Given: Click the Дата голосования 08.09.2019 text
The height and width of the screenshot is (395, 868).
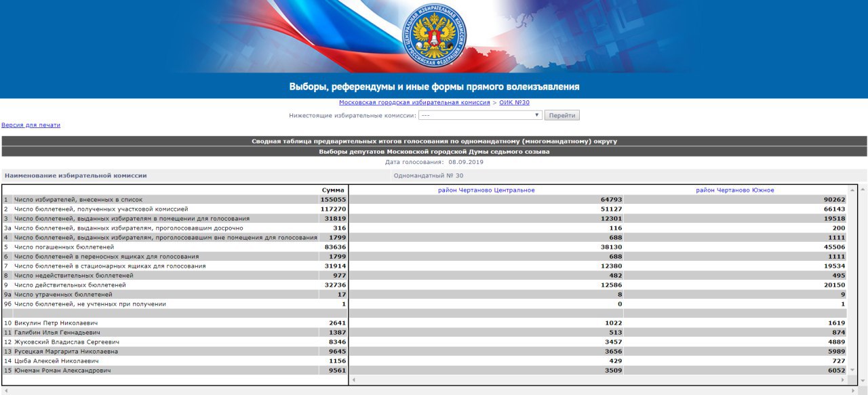Looking at the screenshot, I should pyautogui.click(x=434, y=162).
